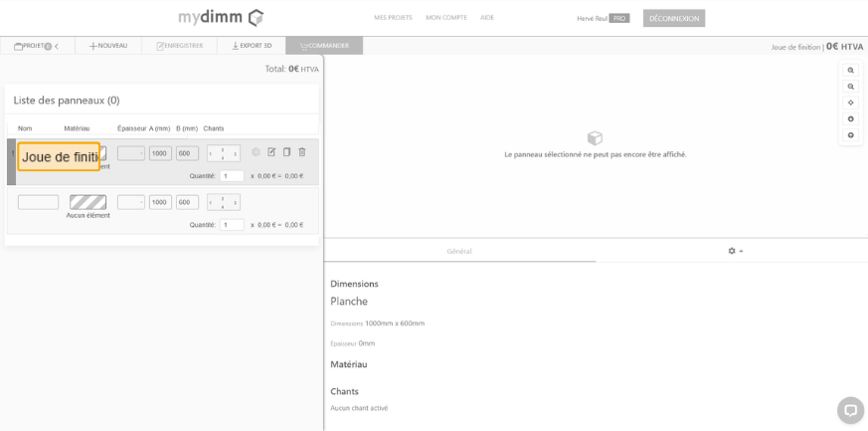Click the edit pencil icon on first panel
Viewport: 868px width, 431px height.
271,152
